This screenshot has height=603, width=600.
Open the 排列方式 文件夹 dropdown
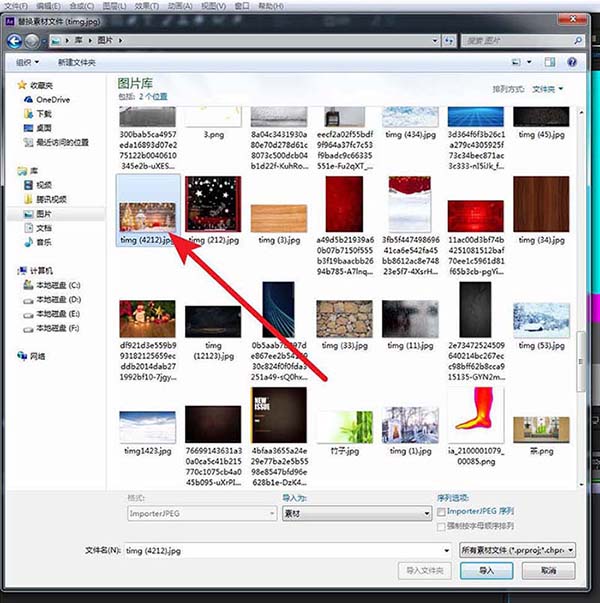point(547,89)
